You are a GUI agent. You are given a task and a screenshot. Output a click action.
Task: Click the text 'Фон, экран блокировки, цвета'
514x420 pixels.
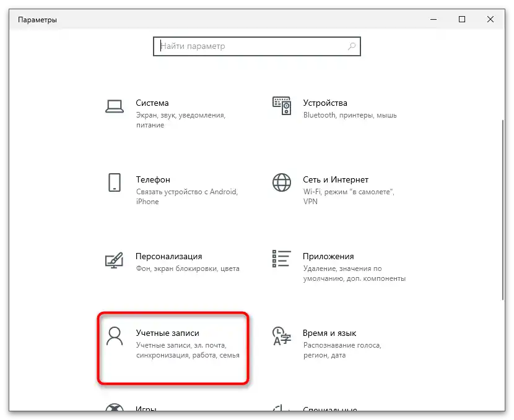(188, 268)
